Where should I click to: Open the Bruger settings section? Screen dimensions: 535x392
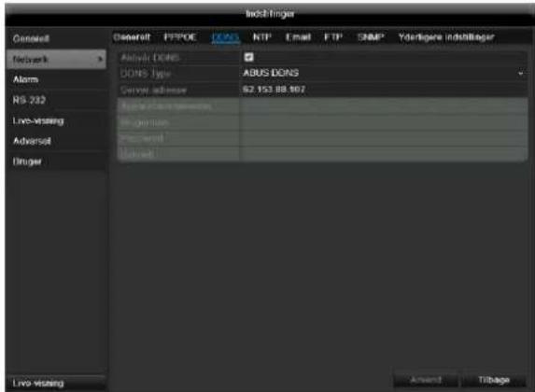pyautogui.click(x=56, y=161)
